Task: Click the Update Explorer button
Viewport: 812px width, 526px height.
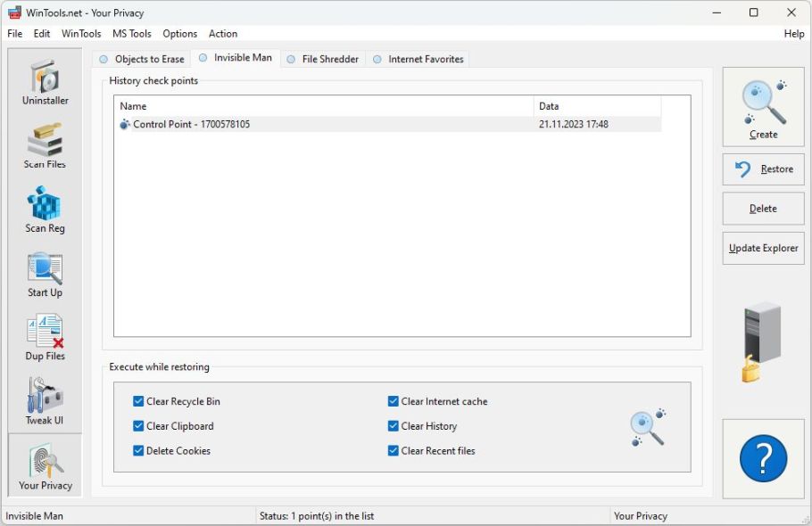Action: 763,249
